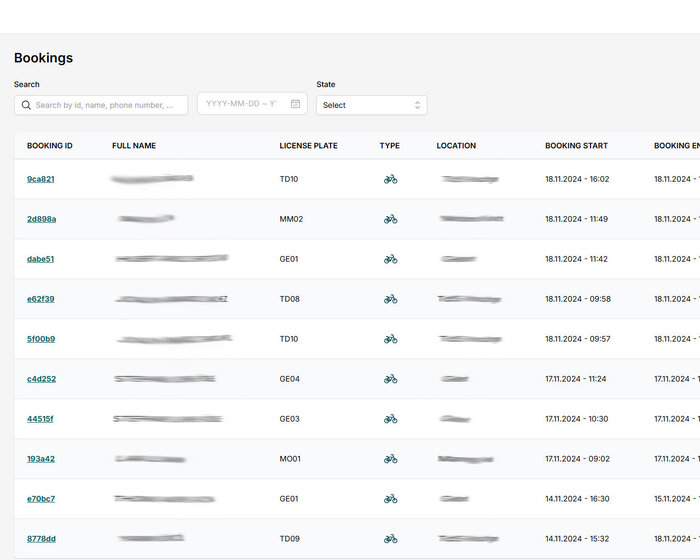Click the Full Name column header
This screenshot has width=700, height=560.
(x=134, y=146)
